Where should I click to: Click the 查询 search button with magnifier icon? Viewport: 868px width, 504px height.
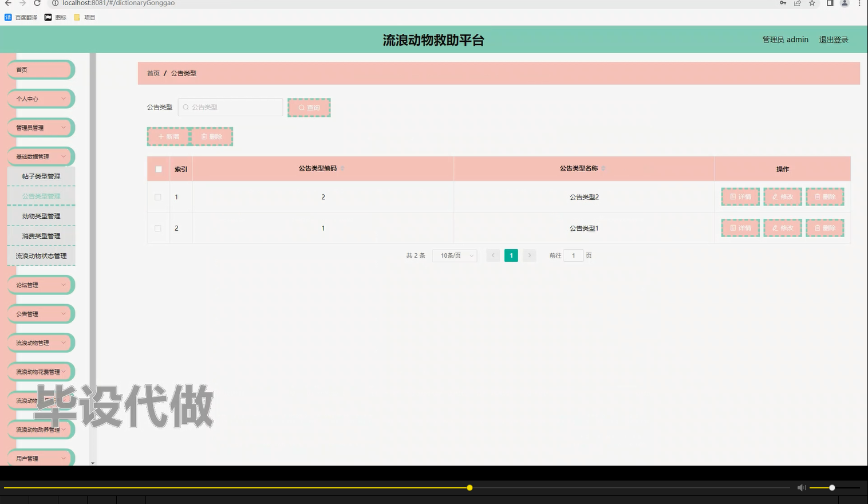[309, 107]
